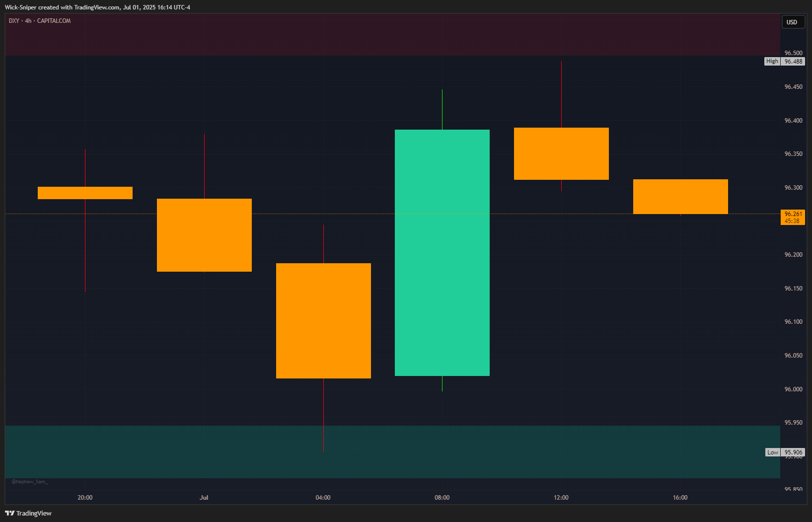Click the Wick-Sniper created with TradingView.com header text
The image size is (812, 522).
97,7
